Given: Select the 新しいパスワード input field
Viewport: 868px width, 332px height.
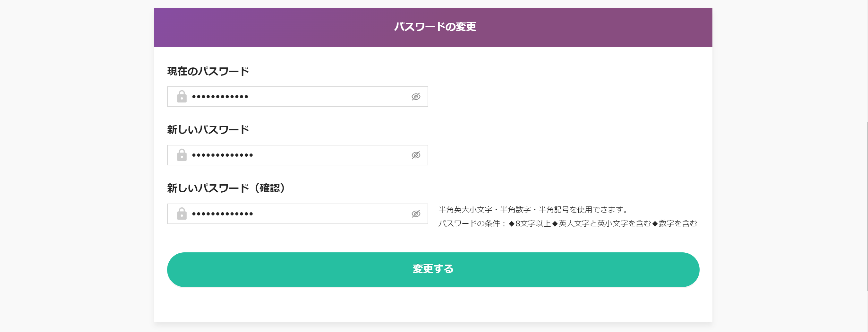Looking at the screenshot, I should coord(296,155).
